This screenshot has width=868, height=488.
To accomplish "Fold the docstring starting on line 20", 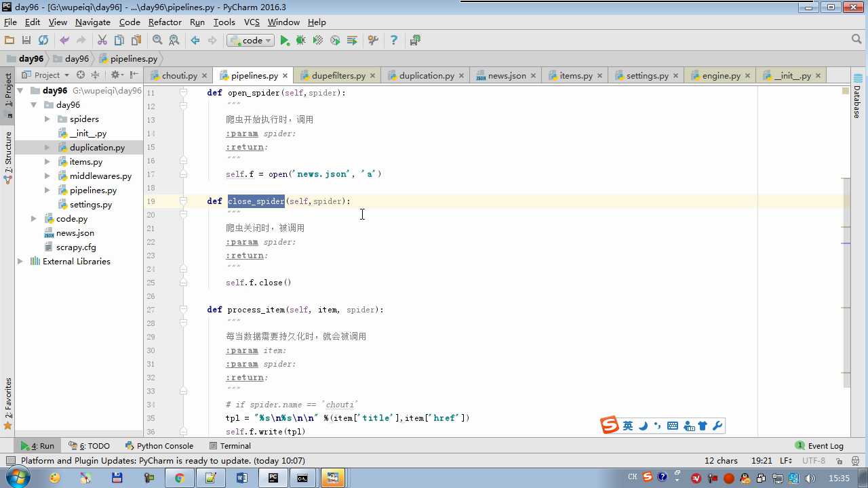I will click(183, 214).
